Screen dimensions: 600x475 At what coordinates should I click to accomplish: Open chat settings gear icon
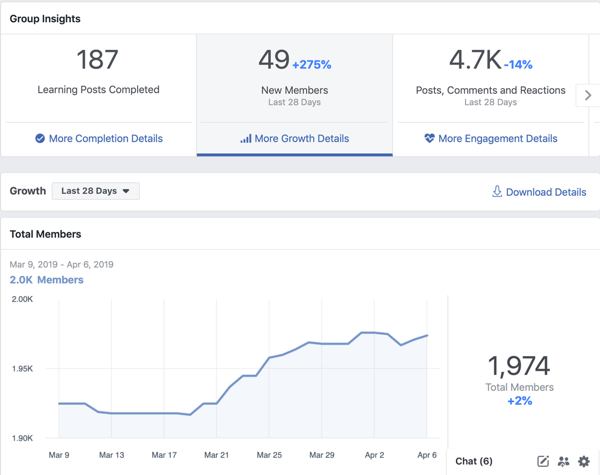pyautogui.click(x=584, y=462)
